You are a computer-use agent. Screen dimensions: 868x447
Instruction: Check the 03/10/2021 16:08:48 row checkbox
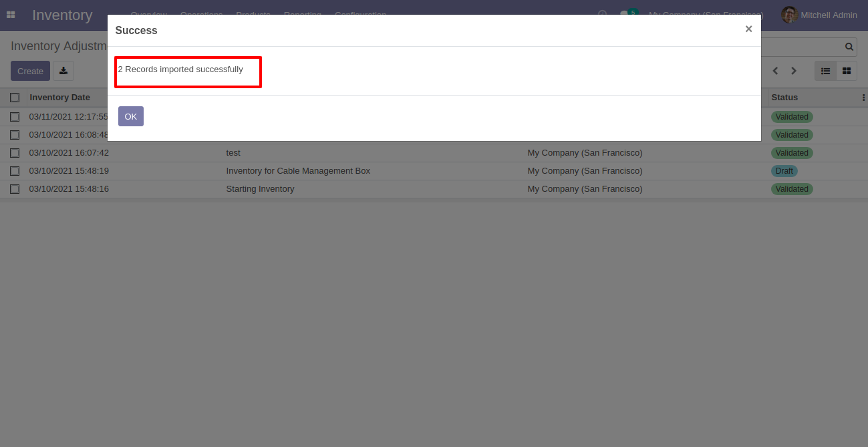pyautogui.click(x=15, y=135)
